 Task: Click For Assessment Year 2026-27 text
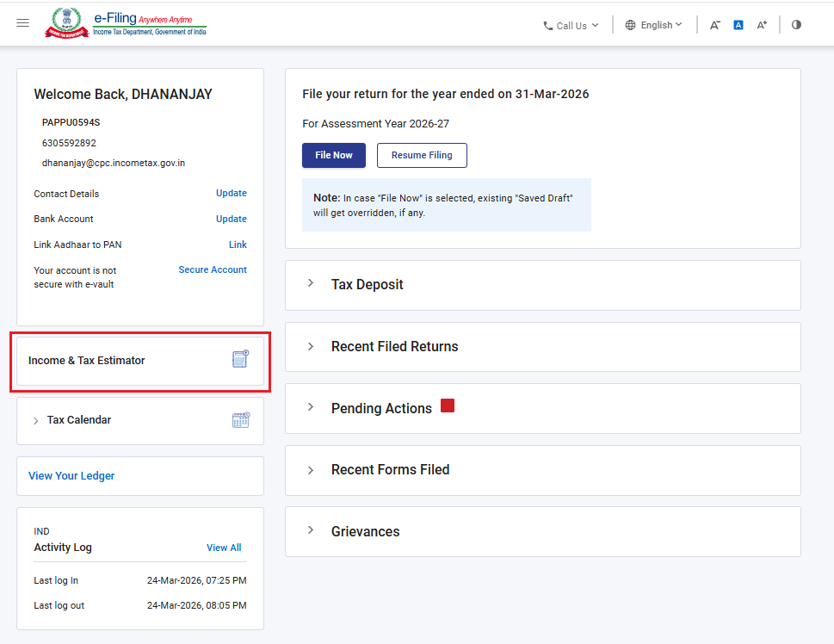[375, 124]
